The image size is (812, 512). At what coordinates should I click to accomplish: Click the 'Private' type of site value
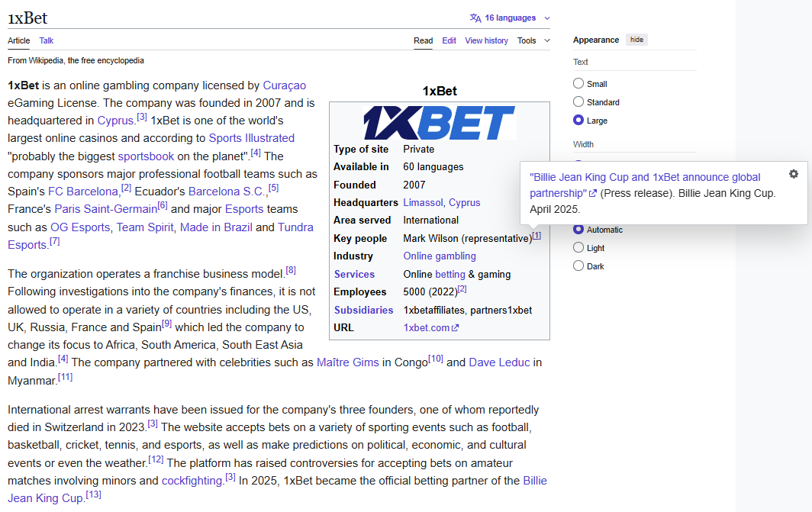tap(419, 149)
